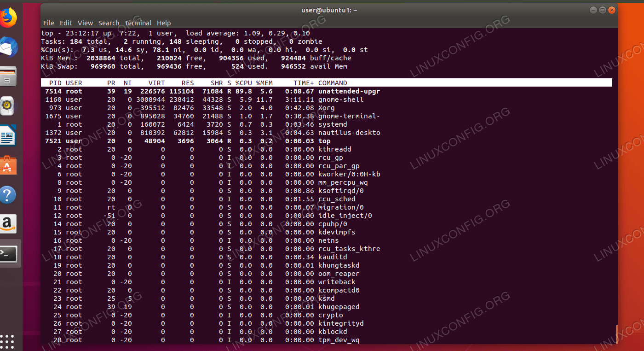Select the khungtaskd process name
Screen dimensions: 644x351
pos(339,265)
